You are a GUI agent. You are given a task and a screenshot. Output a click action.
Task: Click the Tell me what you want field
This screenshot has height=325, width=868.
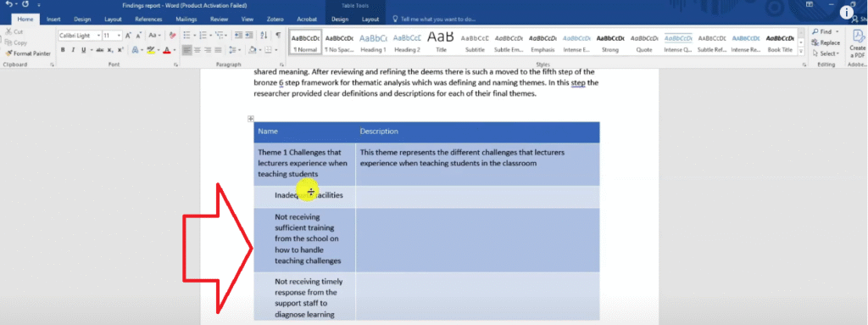435,19
